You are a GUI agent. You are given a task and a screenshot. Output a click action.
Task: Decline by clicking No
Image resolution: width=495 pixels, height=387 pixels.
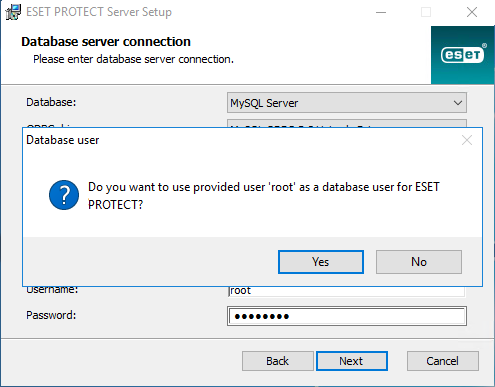click(419, 262)
